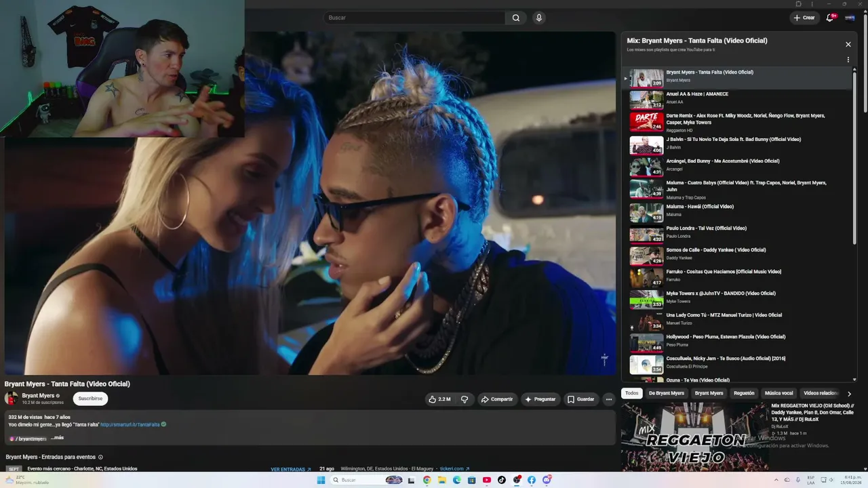
Task: Click the Crear button
Action: click(x=805, y=18)
